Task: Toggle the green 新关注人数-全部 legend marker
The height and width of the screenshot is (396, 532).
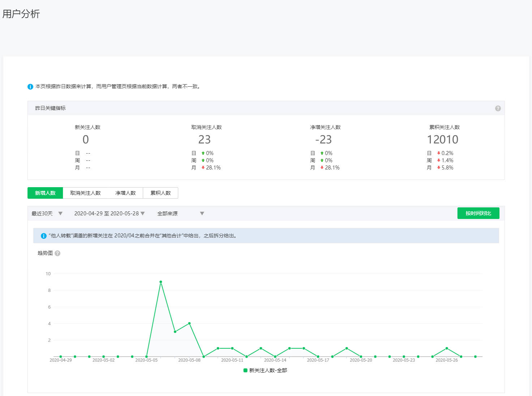Action: point(245,370)
